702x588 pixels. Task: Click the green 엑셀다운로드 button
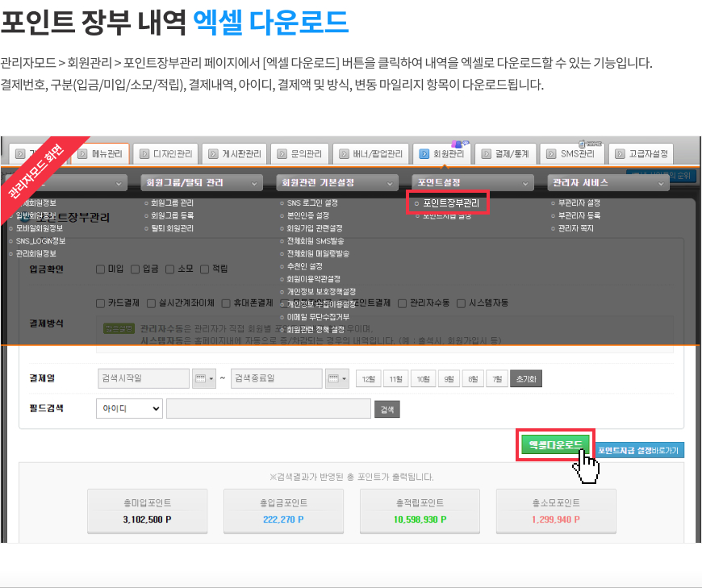pos(555,444)
